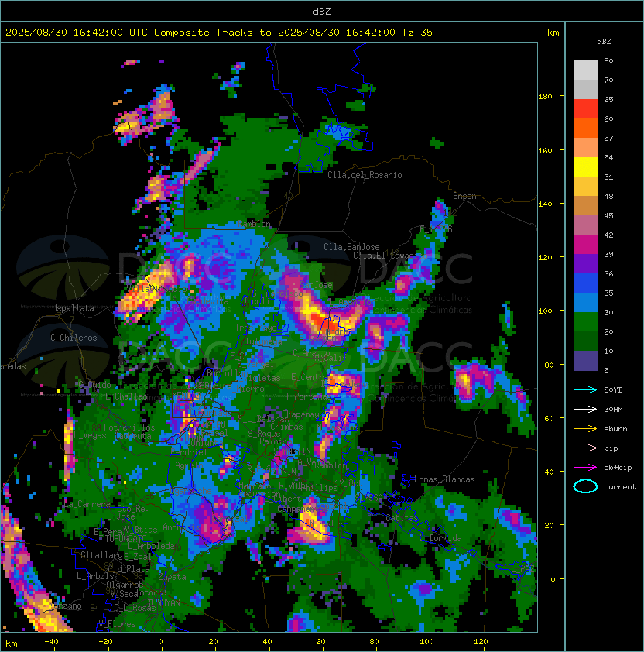Click the 'Dormida' place label
The width and height of the screenshot is (644, 652).
[x=445, y=538]
